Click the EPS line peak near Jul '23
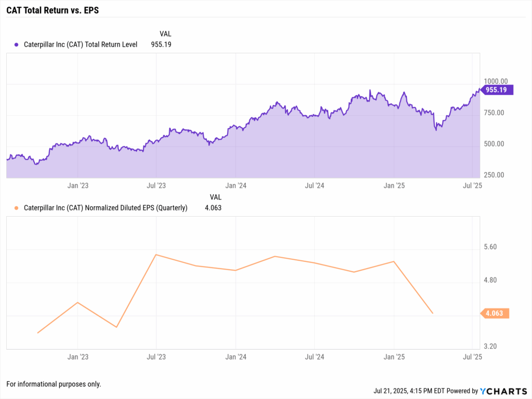This screenshot has height=399, width=532. tap(156, 255)
